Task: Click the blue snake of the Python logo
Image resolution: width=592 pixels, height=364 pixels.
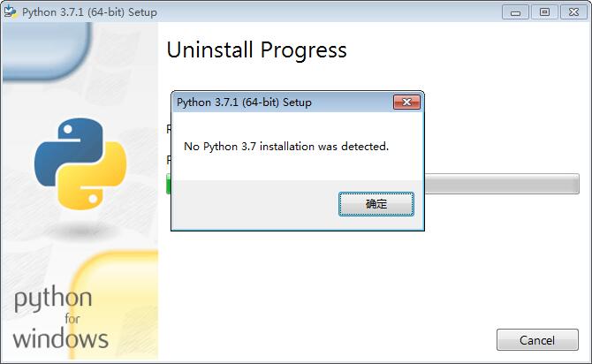Action: pos(68,151)
